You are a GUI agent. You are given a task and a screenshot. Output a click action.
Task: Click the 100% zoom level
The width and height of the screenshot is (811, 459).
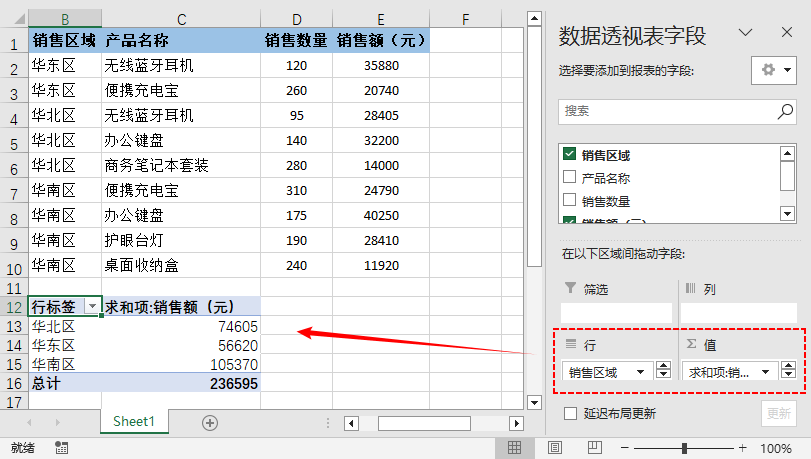(776, 448)
